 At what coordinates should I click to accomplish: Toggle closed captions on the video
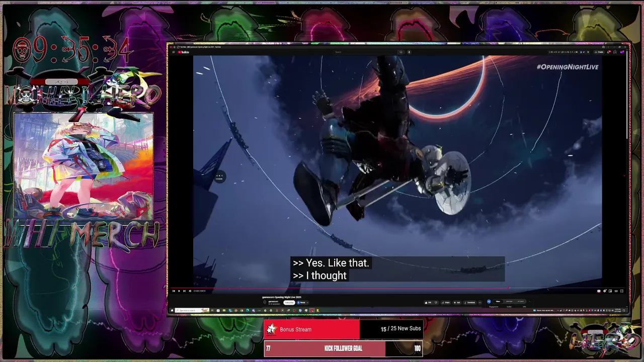[599, 291]
